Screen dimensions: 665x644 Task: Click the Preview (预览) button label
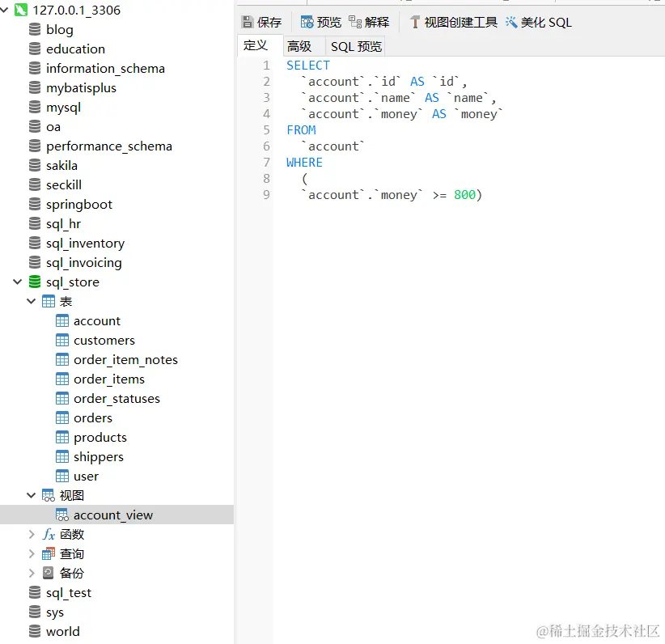[x=329, y=22]
